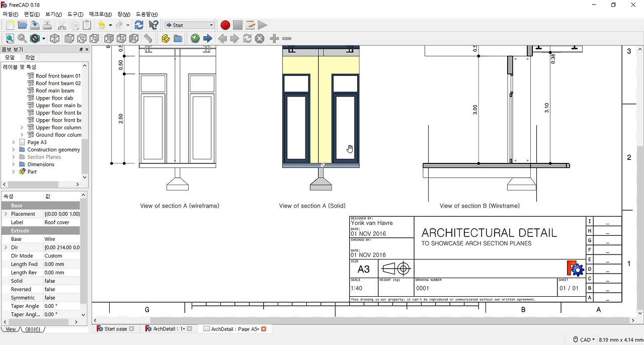Open the Start page via the globe icon
Viewport: 644px width, 345px height.
(195, 38)
